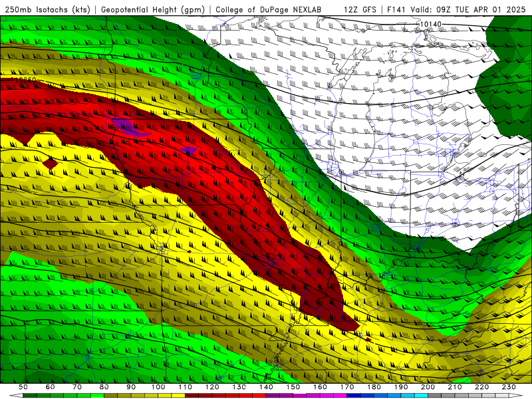Click the 200 value on color scale
532x399 pixels.
point(428,387)
